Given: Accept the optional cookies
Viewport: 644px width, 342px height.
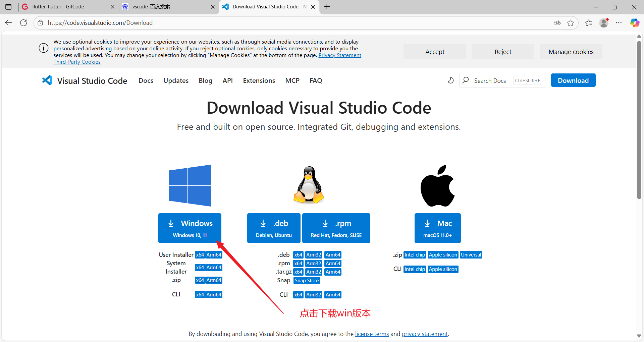Looking at the screenshot, I should click(435, 52).
